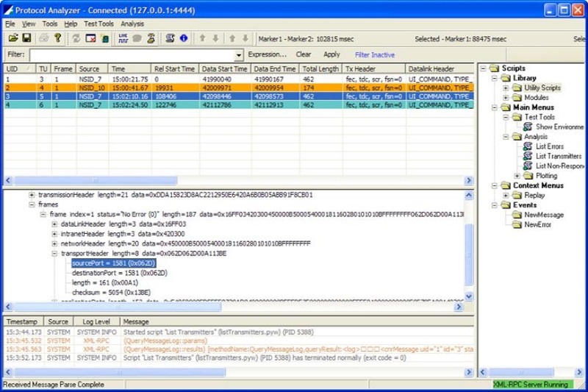Click the Save floppy disk icon
Screen dimensions: 588x392
coord(26,38)
